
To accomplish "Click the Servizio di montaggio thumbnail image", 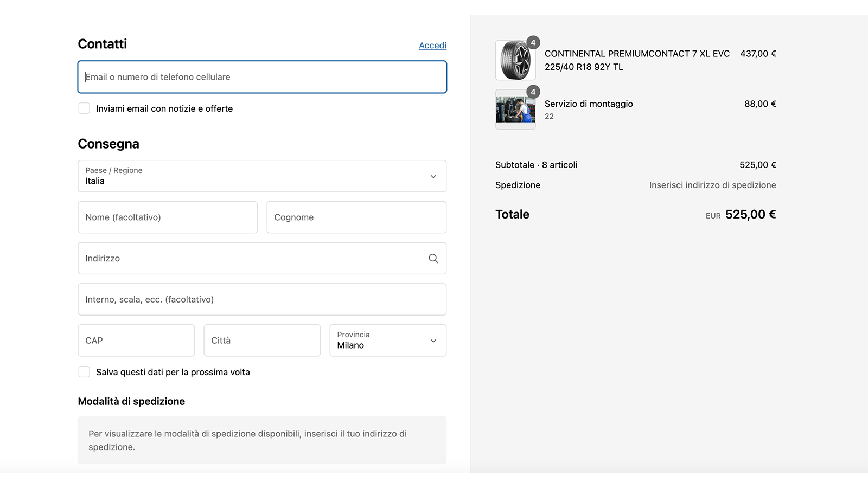I will coord(515,110).
